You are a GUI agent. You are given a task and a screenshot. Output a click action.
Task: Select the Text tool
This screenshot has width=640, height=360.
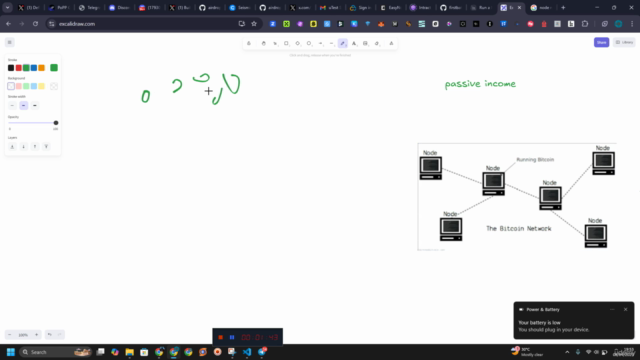(x=354, y=43)
